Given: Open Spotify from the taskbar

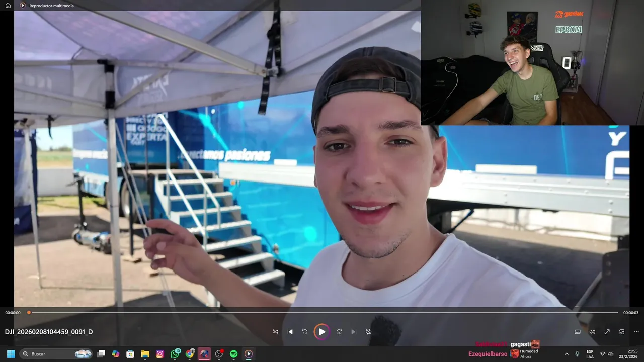Looking at the screenshot, I should click(233, 354).
